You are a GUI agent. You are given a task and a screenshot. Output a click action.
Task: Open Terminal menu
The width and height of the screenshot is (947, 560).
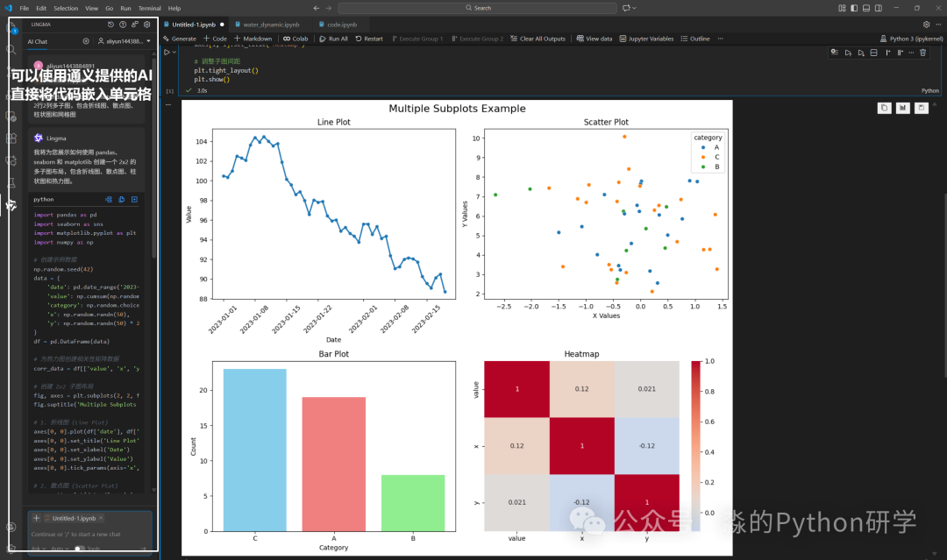[x=150, y=9]
